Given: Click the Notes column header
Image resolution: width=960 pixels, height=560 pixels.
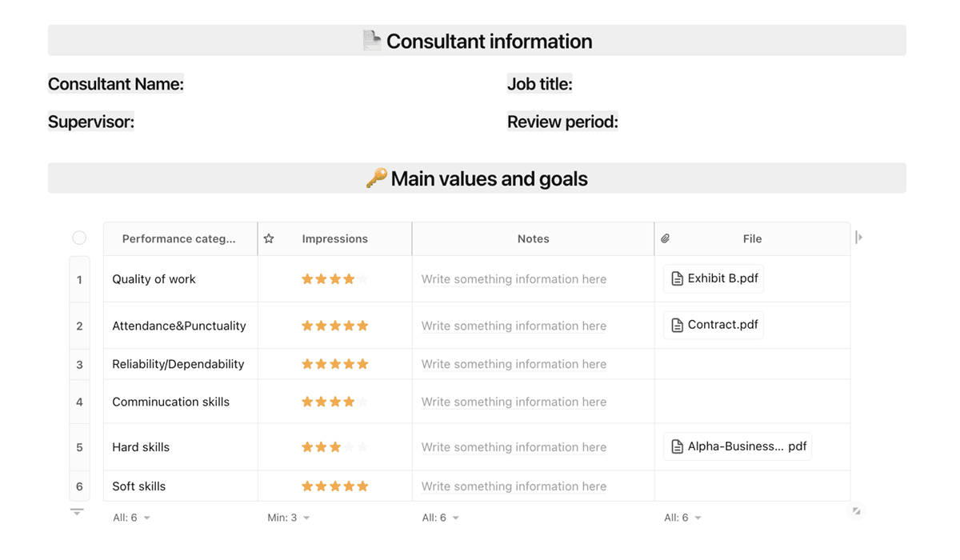Looking at the screenshot, I should 533,238.
